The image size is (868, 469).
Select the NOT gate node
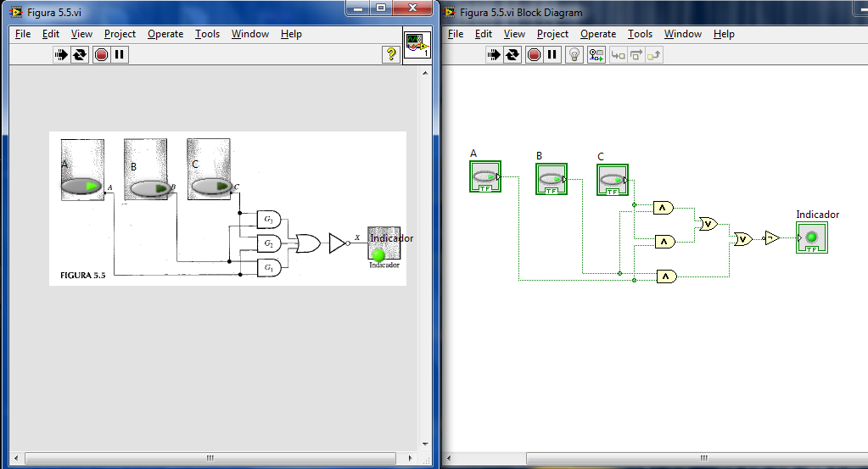coord(771,237)
